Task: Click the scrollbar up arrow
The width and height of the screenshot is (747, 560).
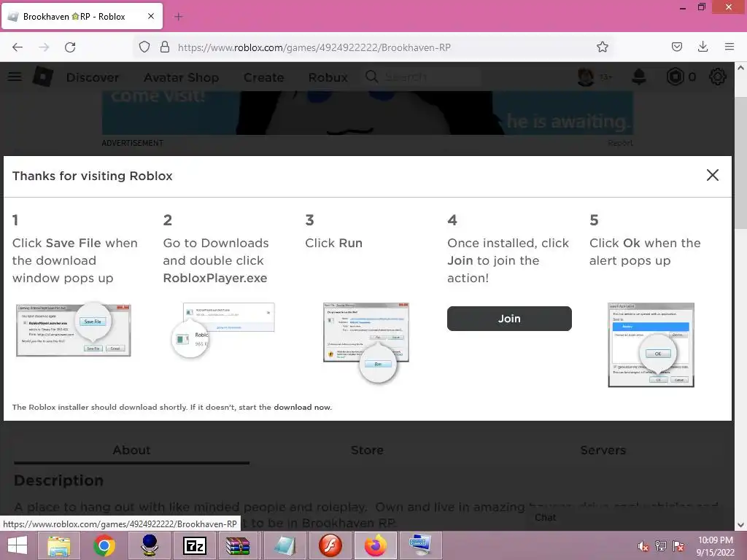Action: click(740, 68)
